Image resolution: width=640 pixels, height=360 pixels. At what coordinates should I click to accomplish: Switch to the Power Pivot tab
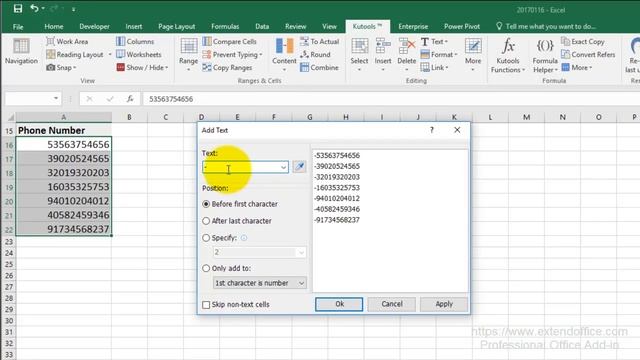(x=462, y=27)
